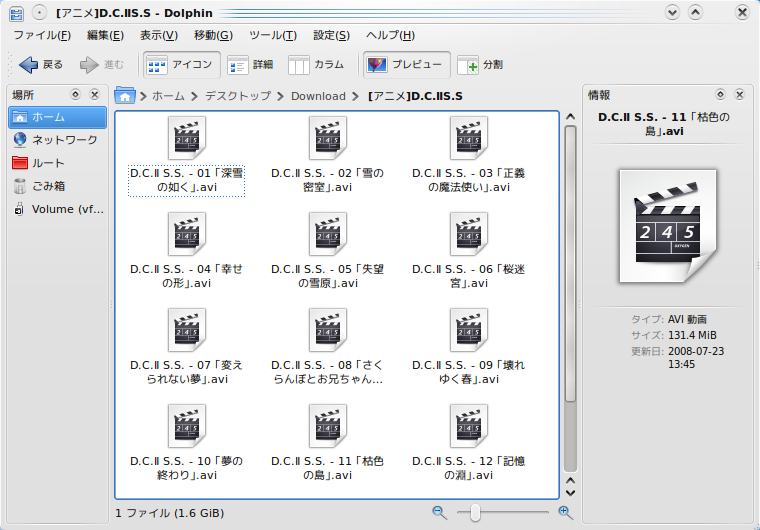Expand arrow after Download in breadcrumb
Screen dimensions: 760x530
[356, 96]
